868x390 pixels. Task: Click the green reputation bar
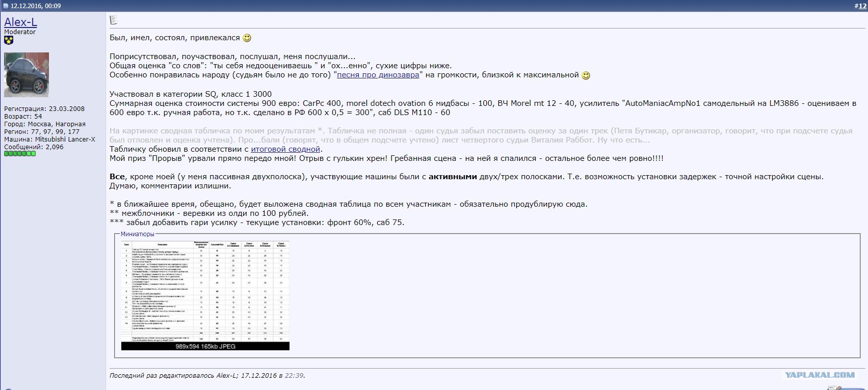pyautogui.click(x=20, y=154)
